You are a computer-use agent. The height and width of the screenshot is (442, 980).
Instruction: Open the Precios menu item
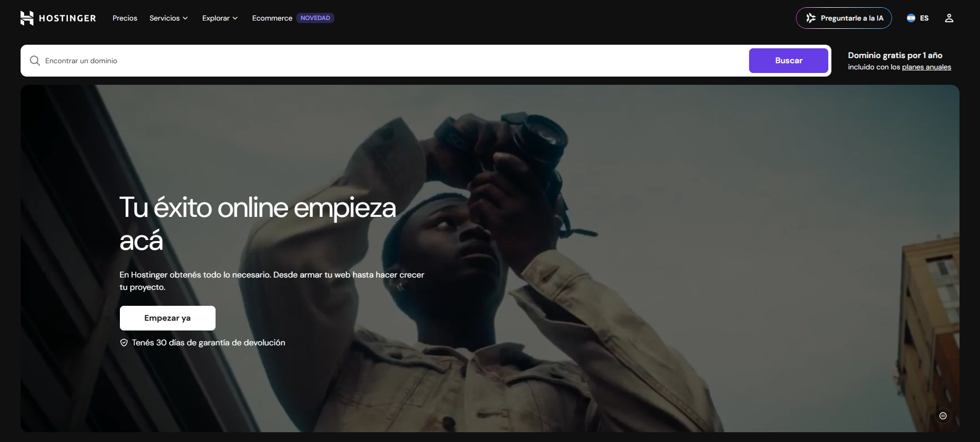click(x=125, y=18)
